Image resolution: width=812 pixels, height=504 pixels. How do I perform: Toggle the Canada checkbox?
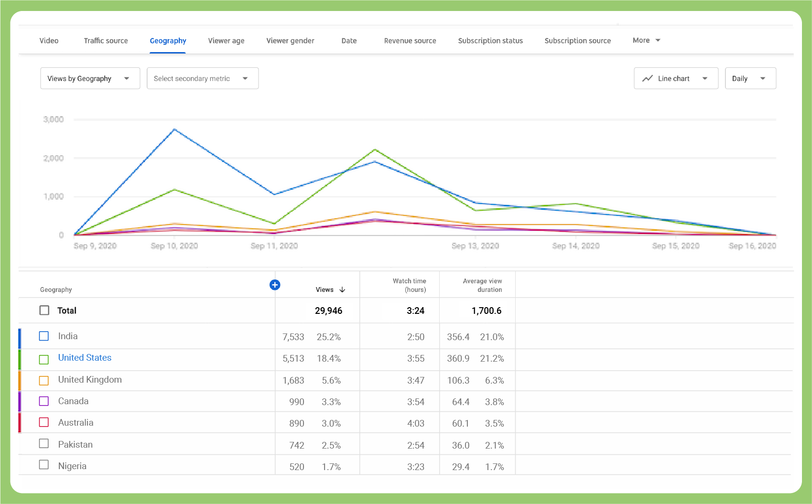click(x=44, y=401)
